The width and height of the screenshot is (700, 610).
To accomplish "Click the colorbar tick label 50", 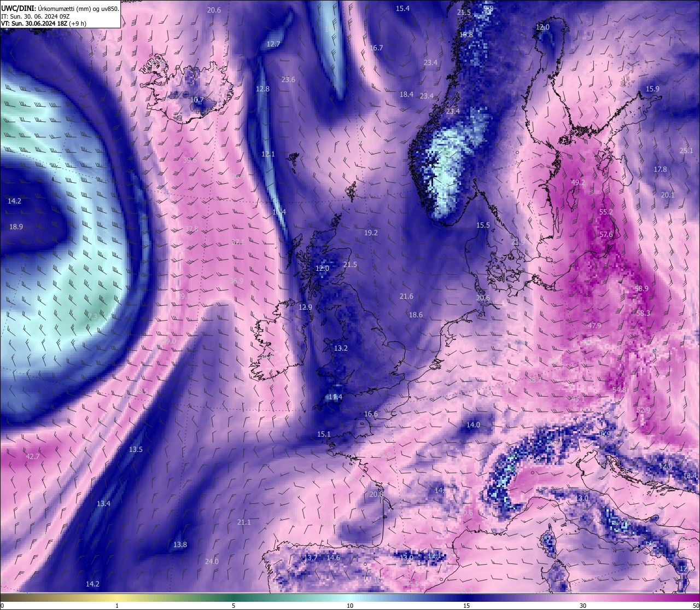I will pyautogui.click(x=696, y=606).
